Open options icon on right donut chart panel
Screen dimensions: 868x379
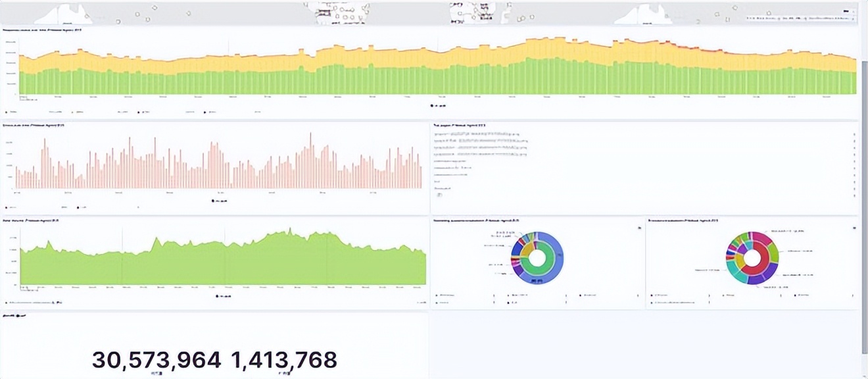point(854,228)
